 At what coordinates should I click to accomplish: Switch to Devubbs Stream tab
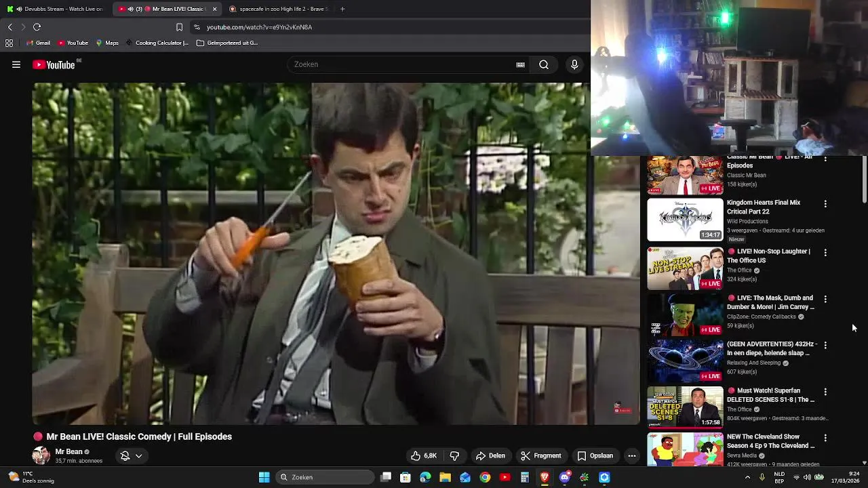pyautogui.click(x=54, y=9)
